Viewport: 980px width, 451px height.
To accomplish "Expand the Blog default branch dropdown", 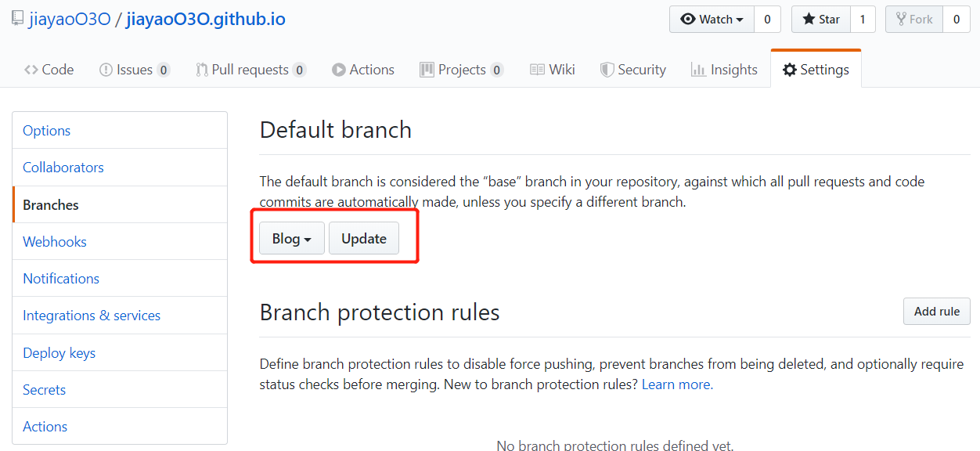I will [x=292, y=239].
